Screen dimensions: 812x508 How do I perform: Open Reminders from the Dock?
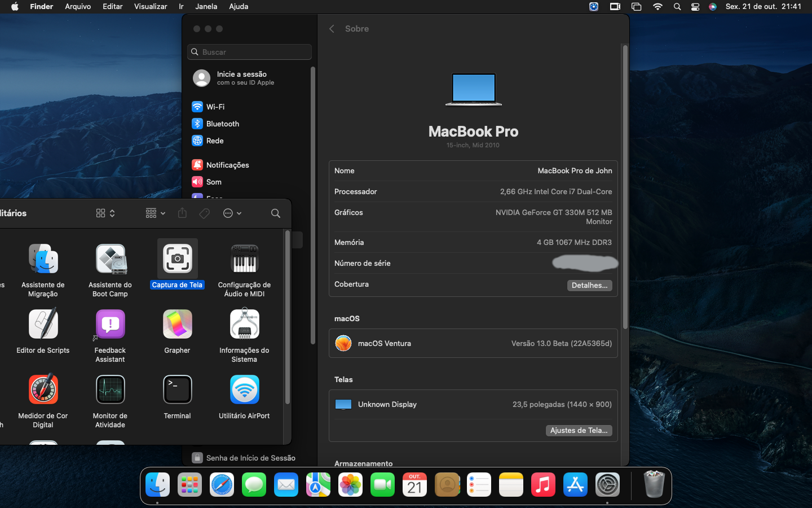point(479,485)
